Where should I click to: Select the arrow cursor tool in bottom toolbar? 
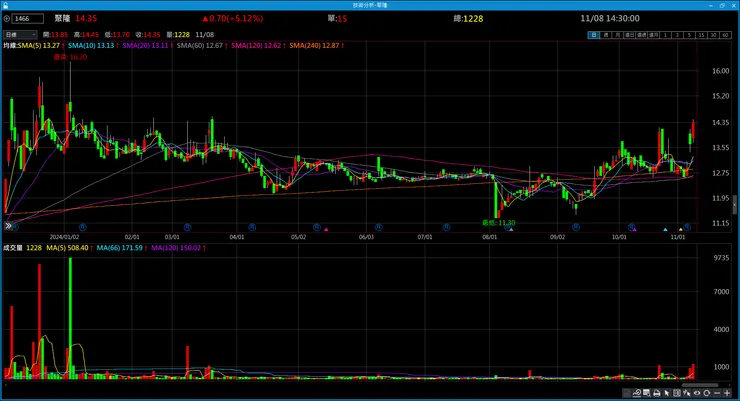667,393
